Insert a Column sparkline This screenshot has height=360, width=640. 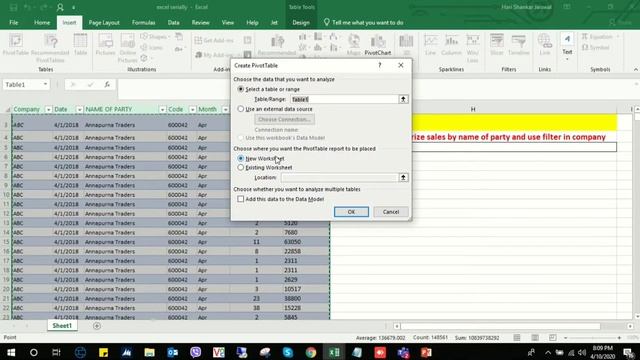point(451,45)
